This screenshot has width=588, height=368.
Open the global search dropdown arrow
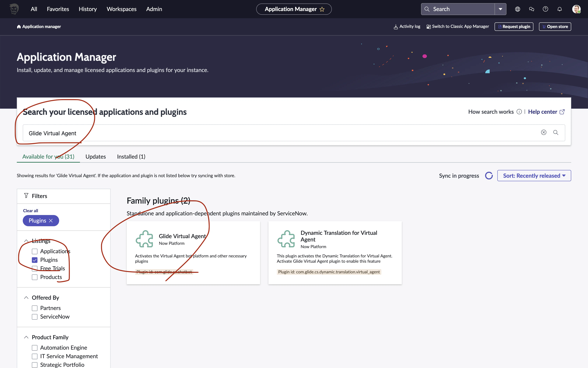coord(500,9)
